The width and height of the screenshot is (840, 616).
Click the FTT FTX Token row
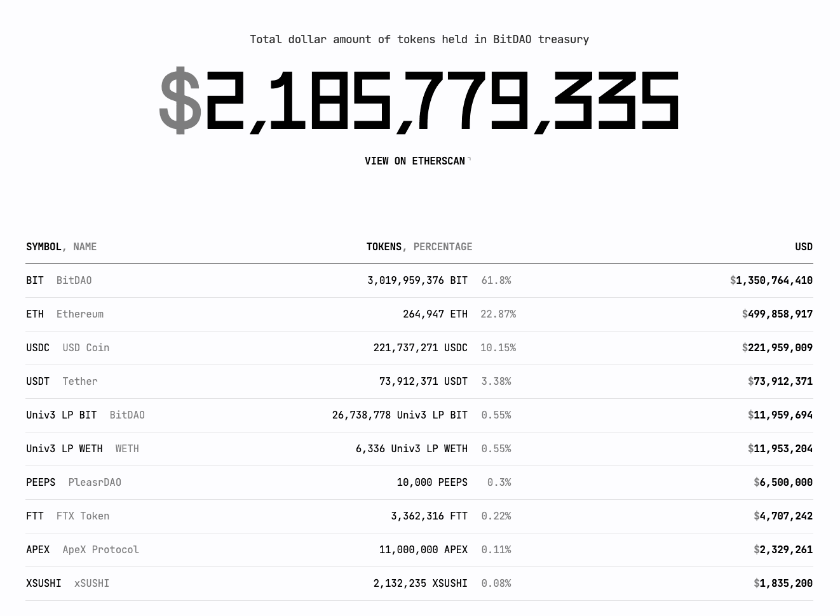(419, 516)
